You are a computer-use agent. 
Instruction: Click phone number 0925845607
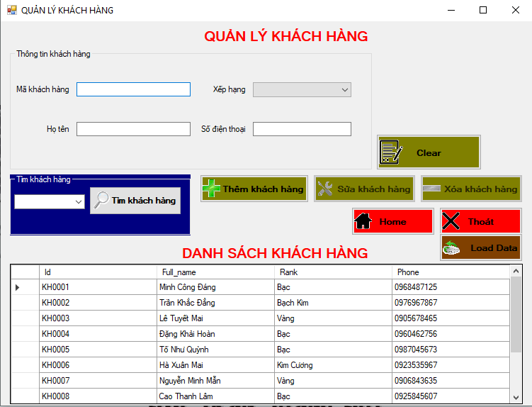[x=416, y=396]
